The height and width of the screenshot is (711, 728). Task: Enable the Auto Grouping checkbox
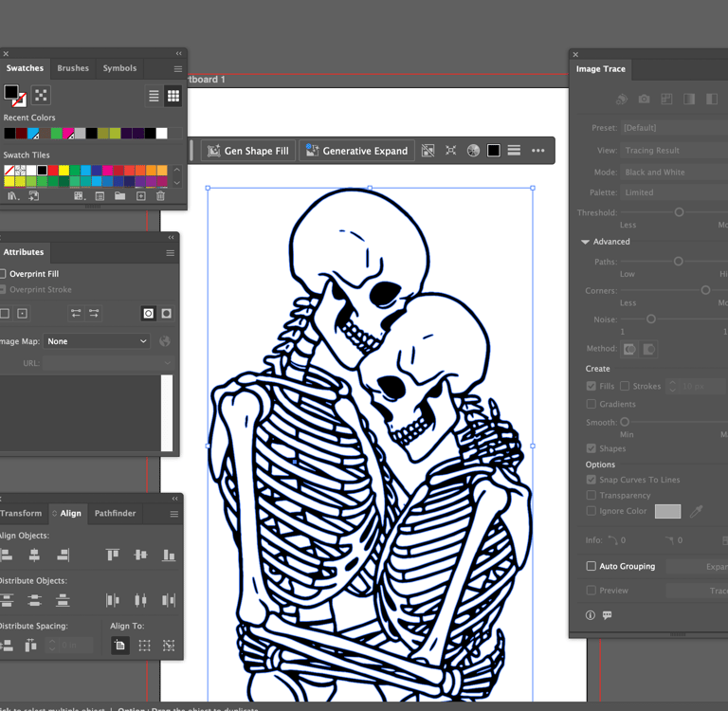(x=591, y=566)
